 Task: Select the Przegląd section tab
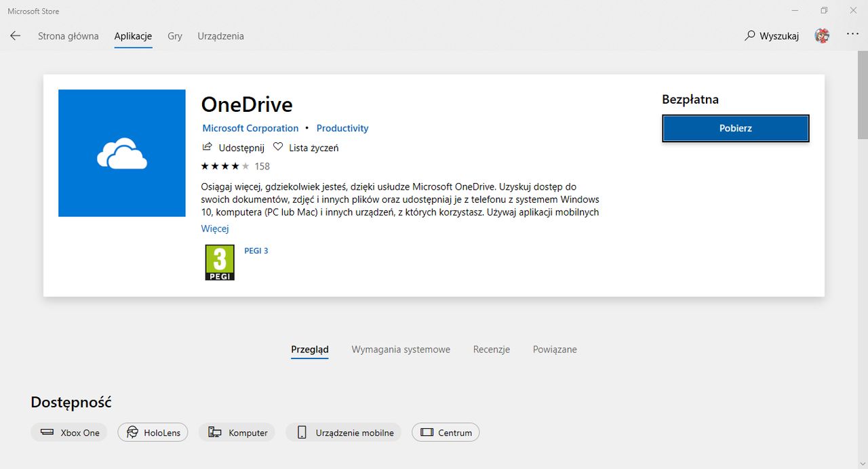tap(310, 350)
